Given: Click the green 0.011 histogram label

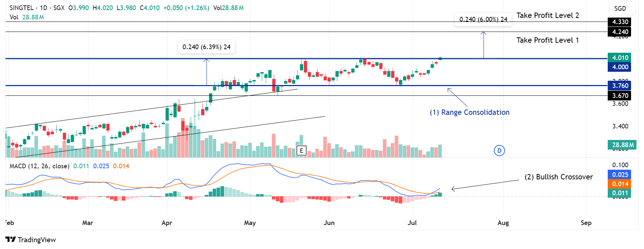Looking at the screenshot, I should coord(619,193).
